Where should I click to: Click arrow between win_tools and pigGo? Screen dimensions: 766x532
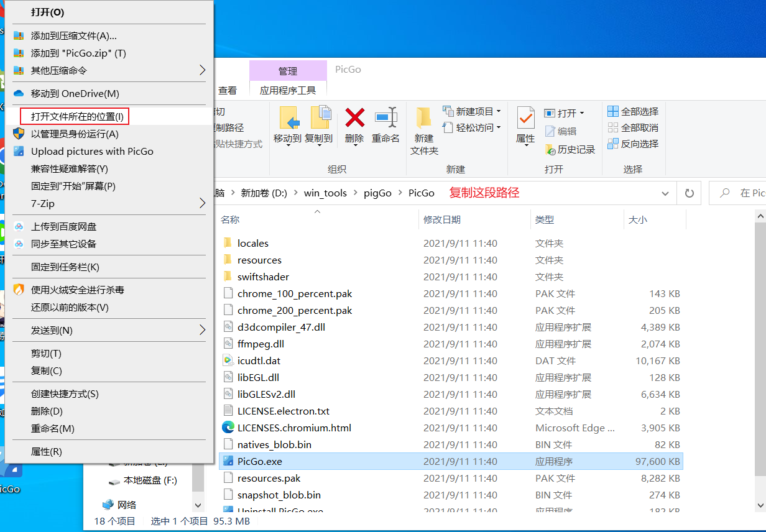(356, 193)
